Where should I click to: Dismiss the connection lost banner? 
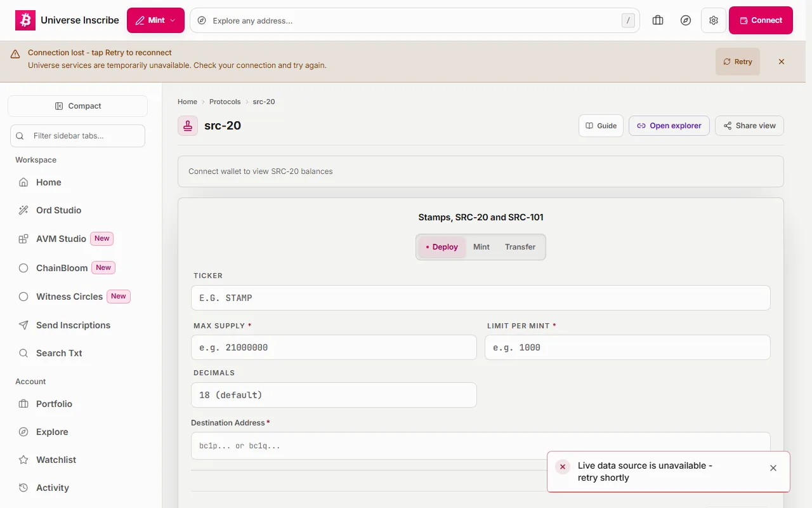[782, 62]
